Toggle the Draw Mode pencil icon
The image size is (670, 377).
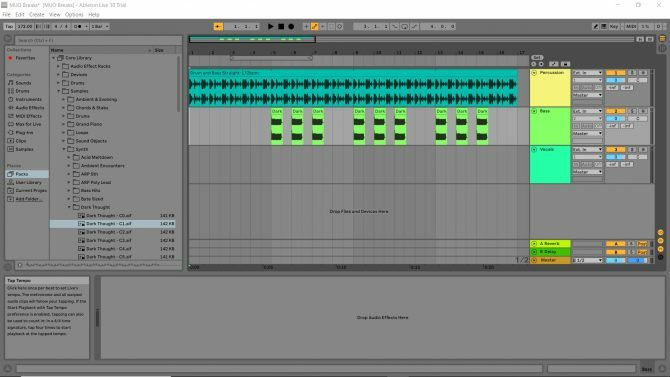[x=595, y=27]
